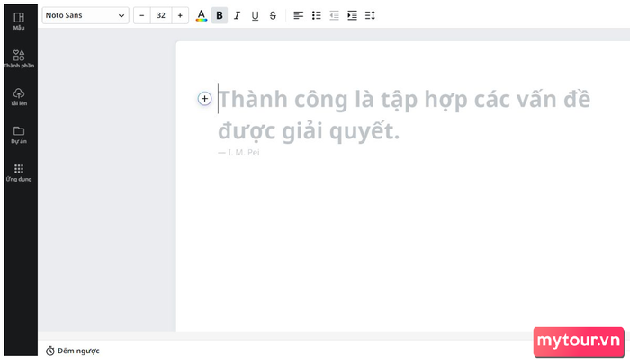Decrease font size with minus button
The height and width of the screenshot is (364, 630).
tap(142, 15)
